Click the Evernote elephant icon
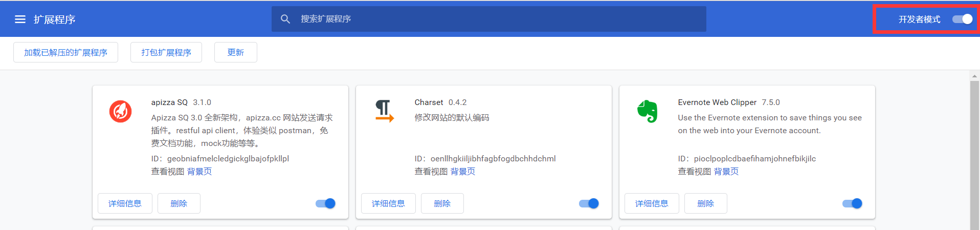This screenshot has width=980, height=230. [648, 111]
